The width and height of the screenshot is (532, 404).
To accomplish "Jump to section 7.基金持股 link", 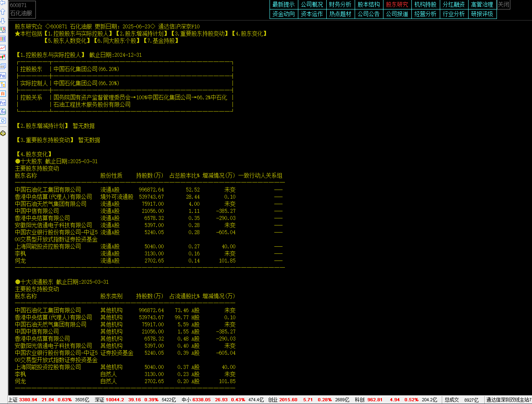I will click(161, 41).
